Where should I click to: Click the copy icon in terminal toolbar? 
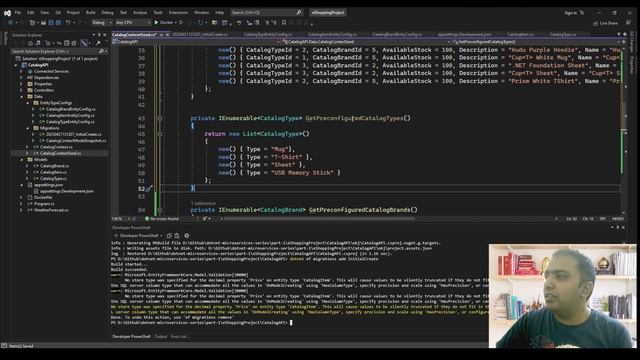169,236
